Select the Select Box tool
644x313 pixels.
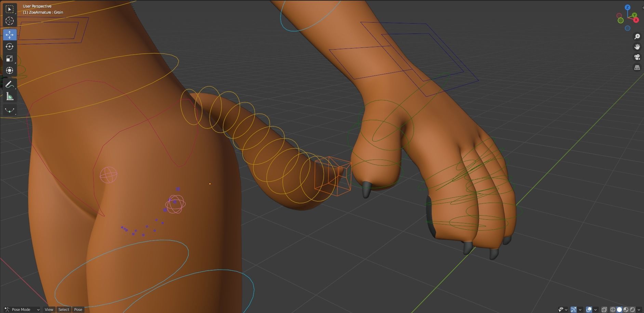coord(10,9)
